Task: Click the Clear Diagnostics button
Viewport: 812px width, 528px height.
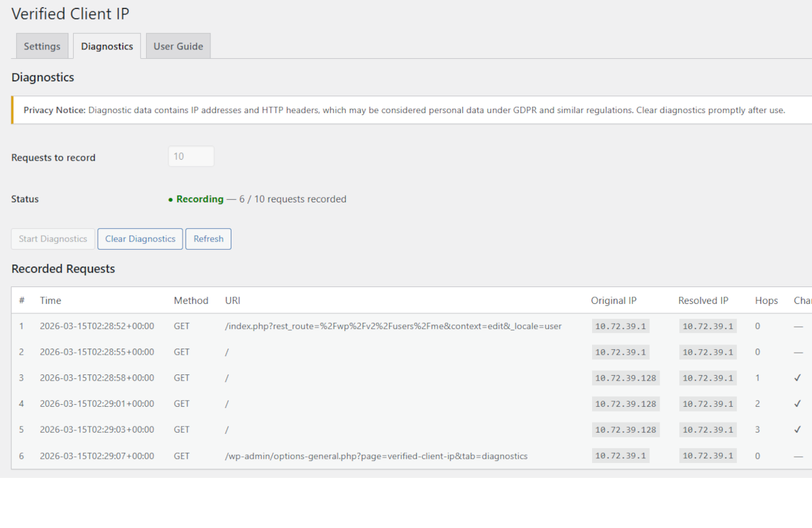Action: click(139, 238)
